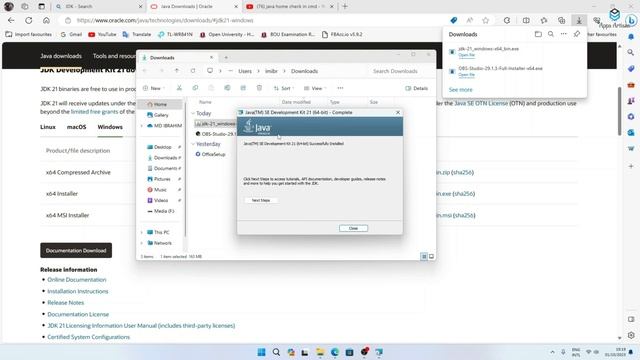Toggle the Details pane in File Explorer
640x360 pixels.
[x=416, y=88]
